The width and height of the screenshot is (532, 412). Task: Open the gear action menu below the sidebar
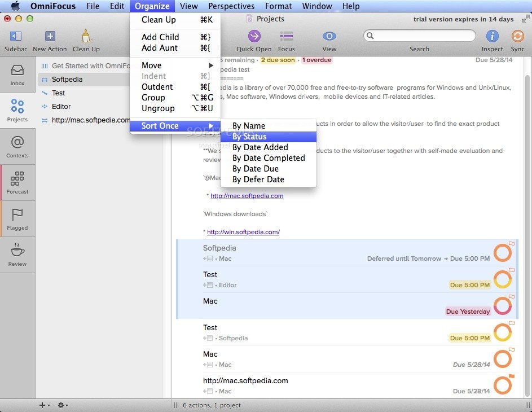pos(63,405)
